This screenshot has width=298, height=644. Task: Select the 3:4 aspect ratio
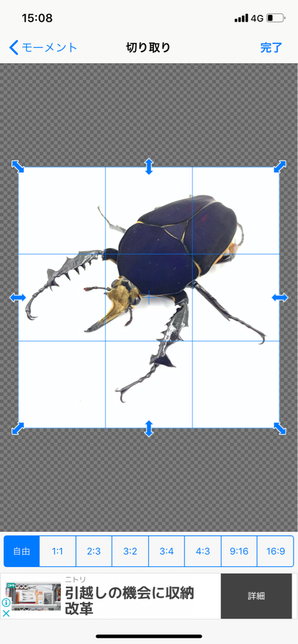tap(166, 551)
